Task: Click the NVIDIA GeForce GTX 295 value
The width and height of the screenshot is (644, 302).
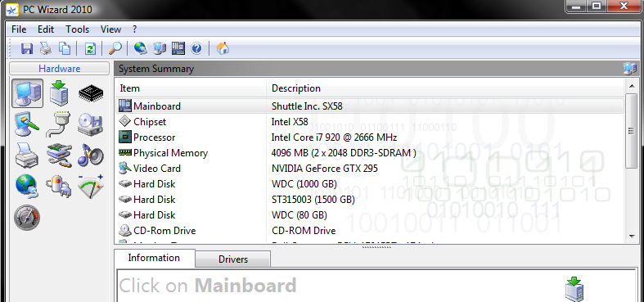Action: (325, 169)
